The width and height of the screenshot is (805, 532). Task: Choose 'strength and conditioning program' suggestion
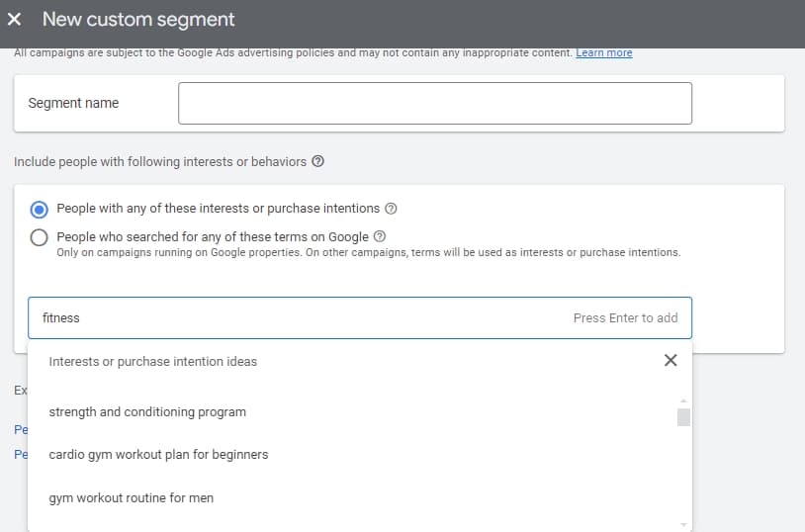(147, 411)
